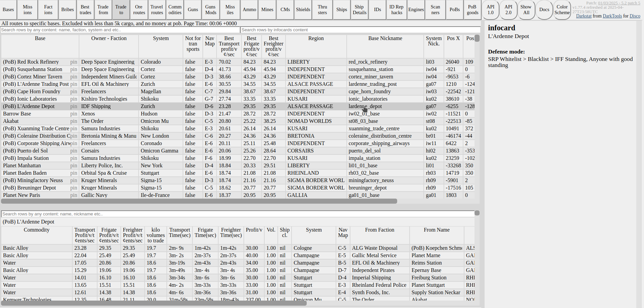The height and width of the screenshot is (308, 644).
Task: Open the Ammo tab
Action: 250,10
